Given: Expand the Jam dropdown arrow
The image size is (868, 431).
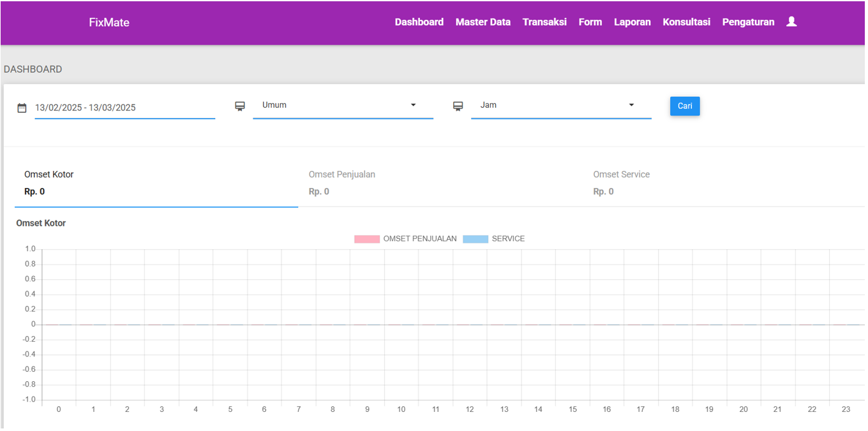Looking at the screenshot, I should [631, 105].
